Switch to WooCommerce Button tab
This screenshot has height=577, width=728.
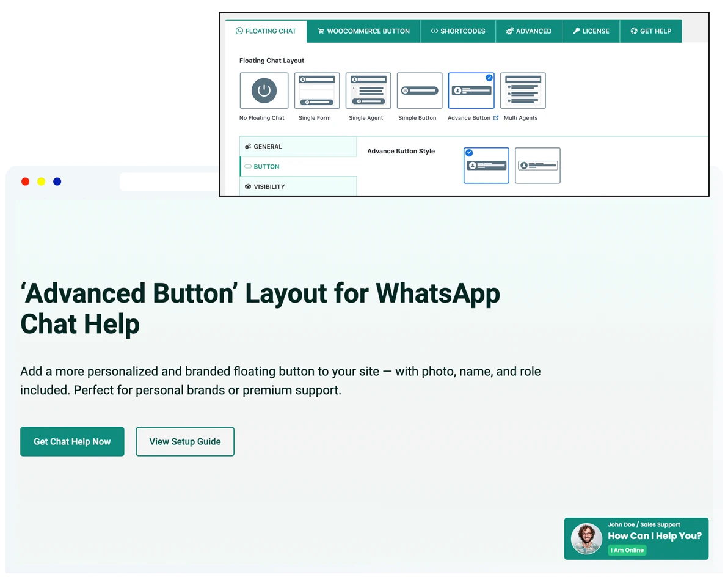pyautogui.click(x=363, y=31)
